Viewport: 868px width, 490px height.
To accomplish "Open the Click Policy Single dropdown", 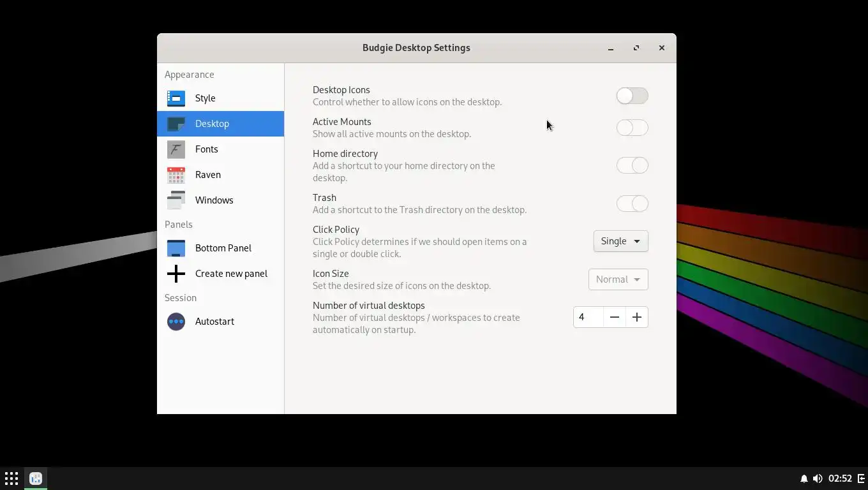I will click(620, 241).
